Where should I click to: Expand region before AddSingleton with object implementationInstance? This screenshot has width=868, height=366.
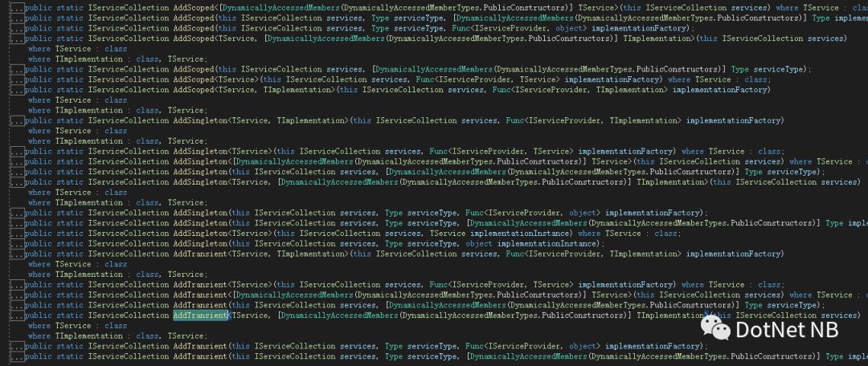click(17, 244)
